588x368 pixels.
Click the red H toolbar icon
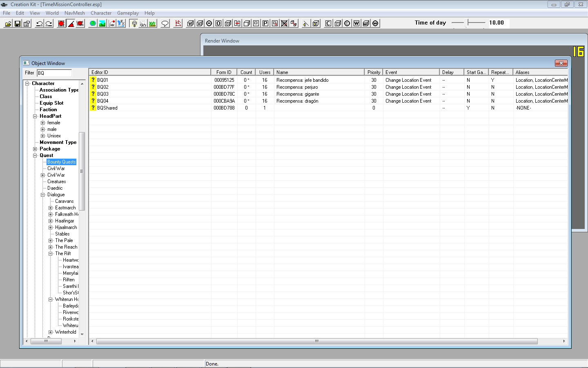[237, 23]
